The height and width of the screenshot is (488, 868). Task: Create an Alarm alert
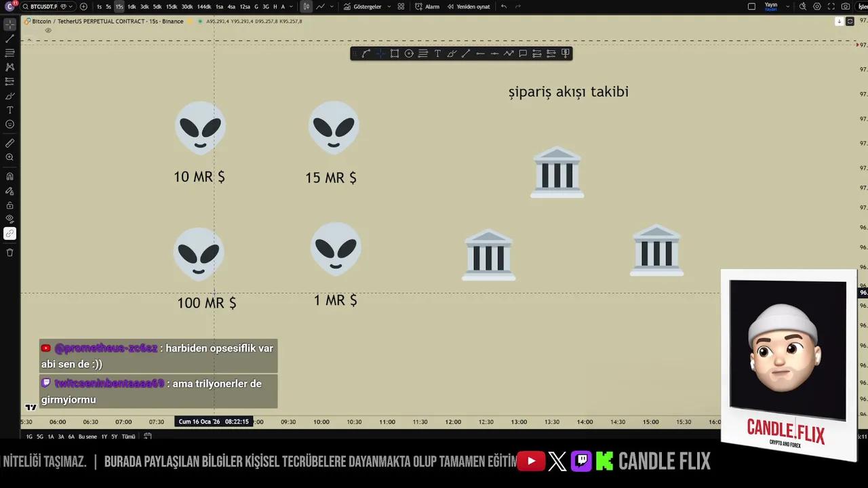pyautogui.click(x=427, y=7)
